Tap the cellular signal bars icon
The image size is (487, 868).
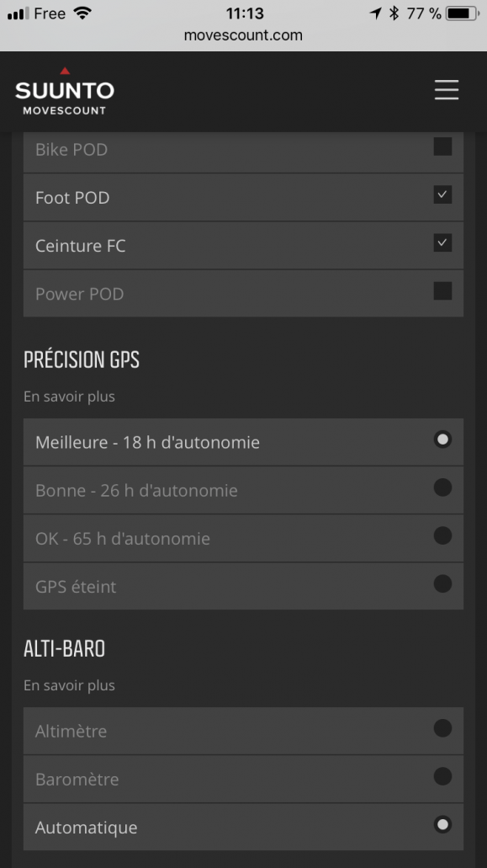tap(18, 13)
